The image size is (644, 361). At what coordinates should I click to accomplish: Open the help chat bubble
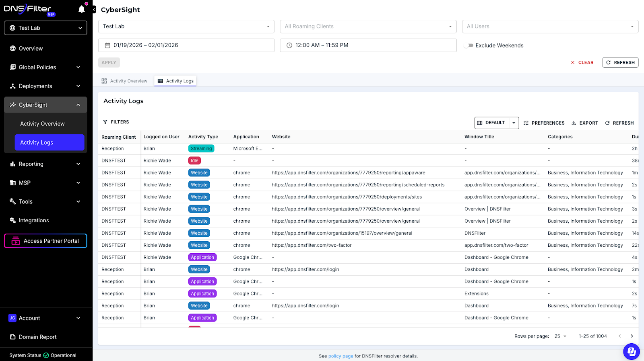coord(631,352)
